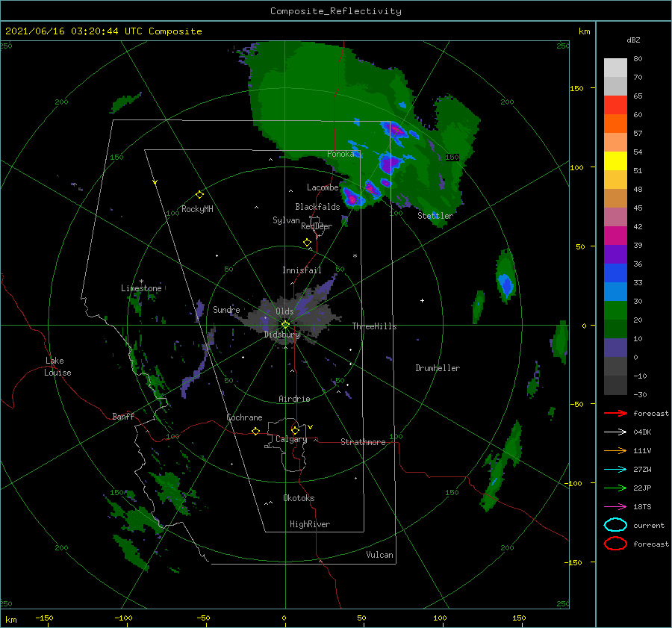Click the Okotoks town label
The height and width of the screenshot is (628, 672).
pyautogui.click(x=299, y=497)
